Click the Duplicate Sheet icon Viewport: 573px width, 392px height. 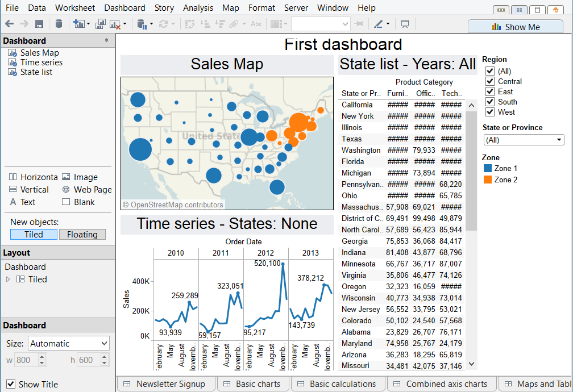(x=101, y=24)
